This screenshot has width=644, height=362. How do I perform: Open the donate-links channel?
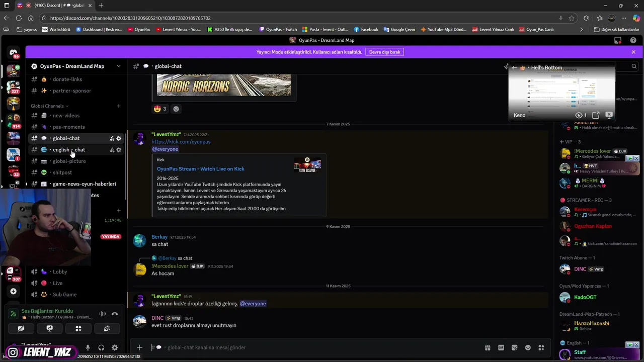click(x=67, y=79)
